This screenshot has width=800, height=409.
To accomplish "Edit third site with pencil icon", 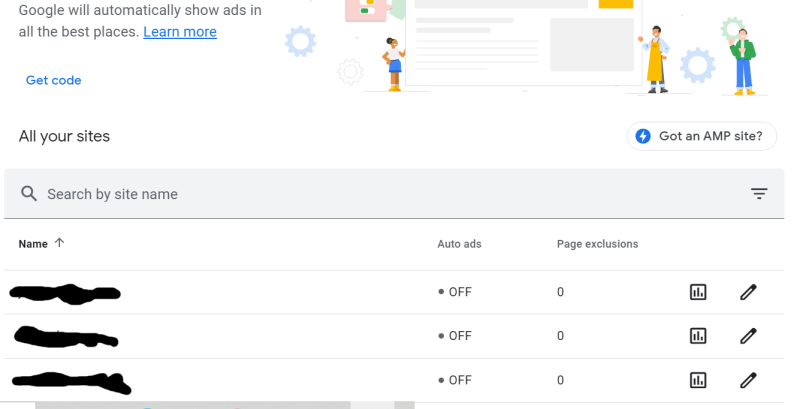I will 748,380.
